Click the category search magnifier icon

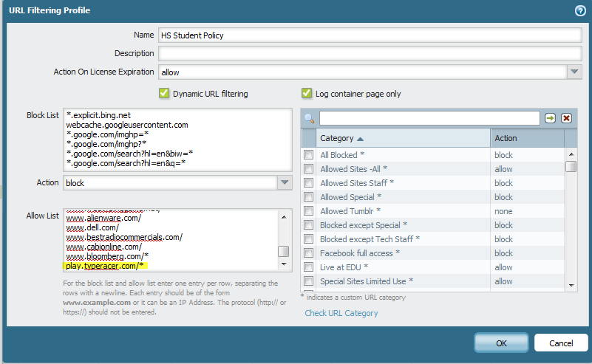click(x=310, y=119)
